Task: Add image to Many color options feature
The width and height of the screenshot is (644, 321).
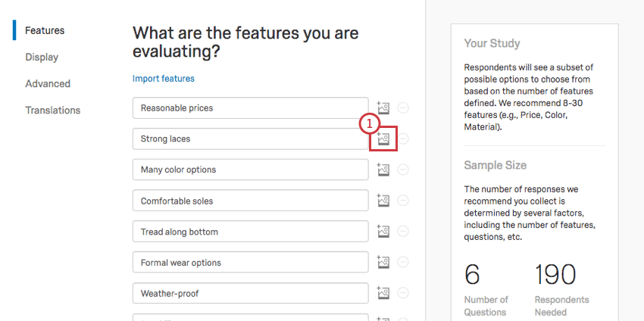Action: point(383,170)
